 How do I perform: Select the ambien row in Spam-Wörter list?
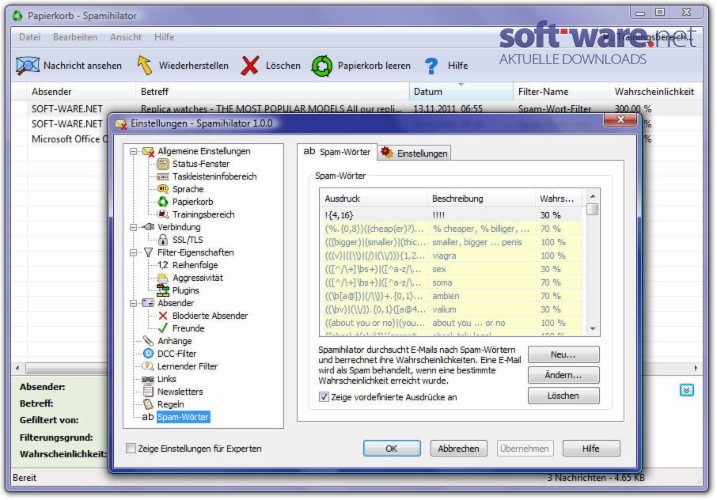(x=451, y=296)
